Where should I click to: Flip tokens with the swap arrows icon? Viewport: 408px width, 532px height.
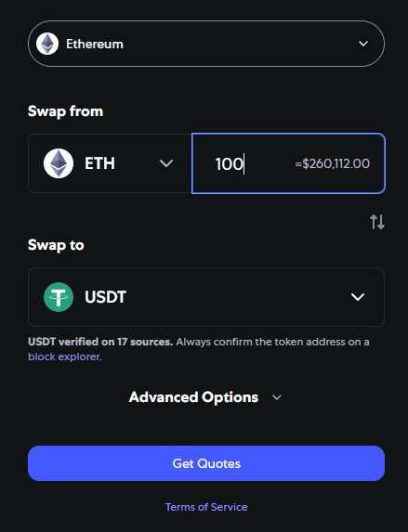click(x=377, y=222)
